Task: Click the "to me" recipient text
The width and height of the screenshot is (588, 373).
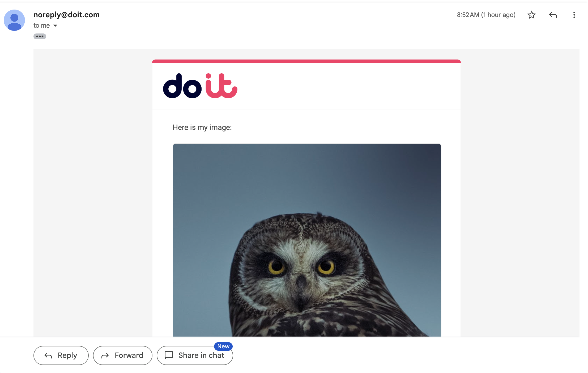Action: (42, 26)
